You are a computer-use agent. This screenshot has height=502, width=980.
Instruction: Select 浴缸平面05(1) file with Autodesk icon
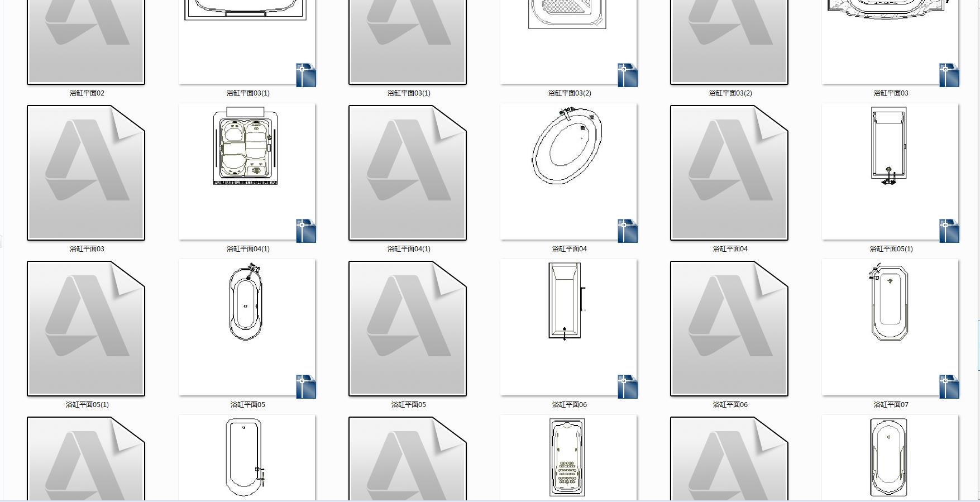click(86, 328)
